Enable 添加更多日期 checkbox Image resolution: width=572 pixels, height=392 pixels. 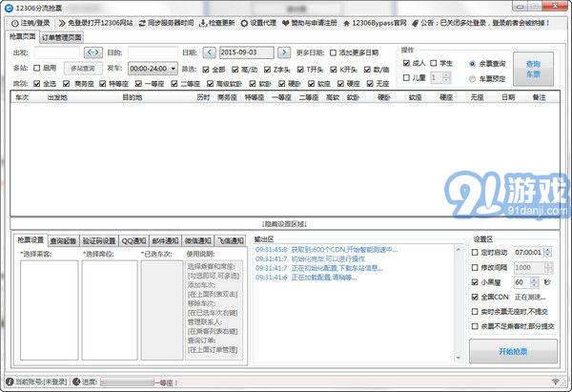(x=333, y=52)
